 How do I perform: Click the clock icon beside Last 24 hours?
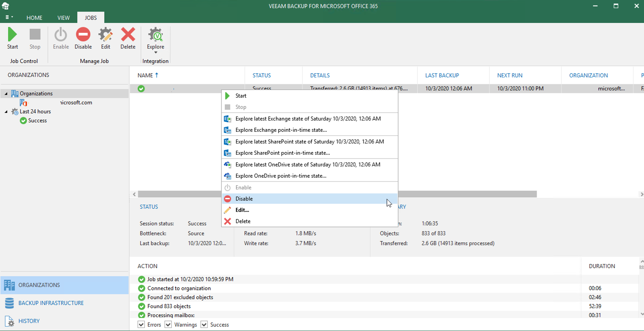click(x=15, y=111)
